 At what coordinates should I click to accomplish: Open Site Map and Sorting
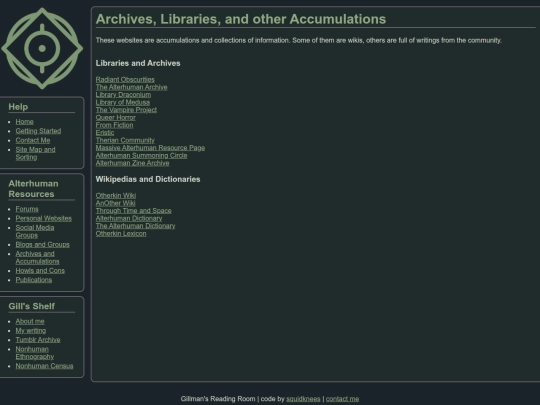(x=35, y=153)
